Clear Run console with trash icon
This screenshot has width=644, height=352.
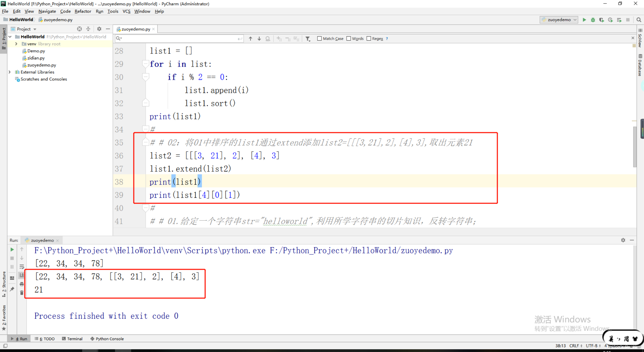pos(22,293)
